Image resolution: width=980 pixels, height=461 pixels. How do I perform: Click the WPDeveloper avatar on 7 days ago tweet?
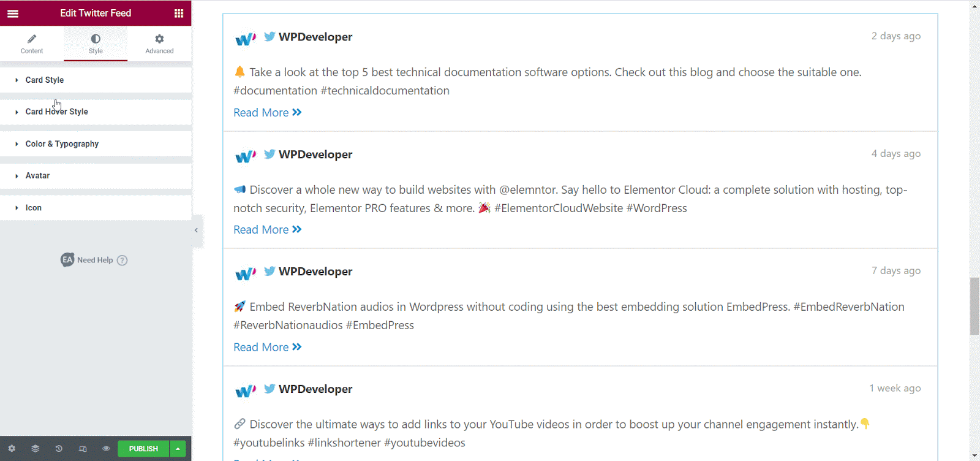[x=245, y=274]
